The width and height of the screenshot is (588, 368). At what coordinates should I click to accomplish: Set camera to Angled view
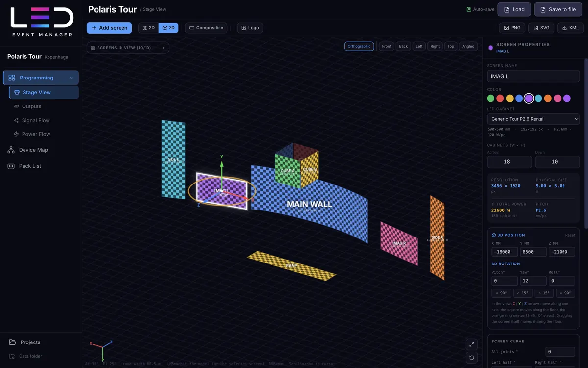pyautogui.click(x=468, y=46)
